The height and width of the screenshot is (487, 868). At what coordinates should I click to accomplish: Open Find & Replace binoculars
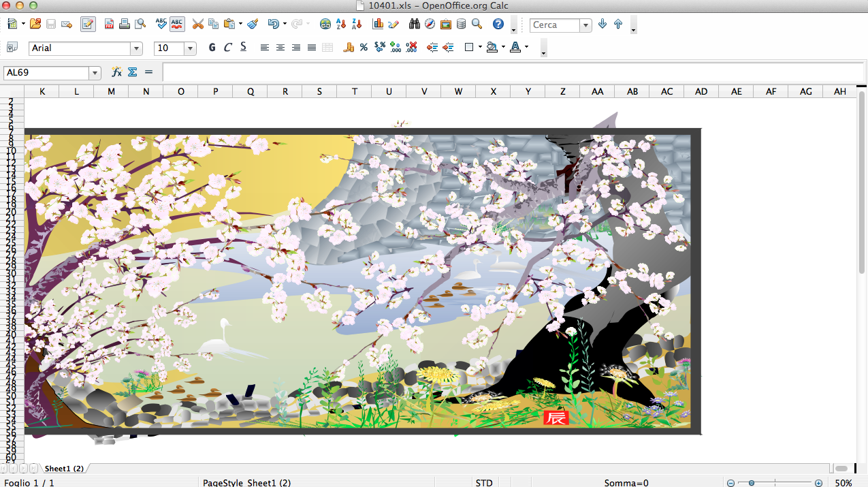click(x=415, y=25)
